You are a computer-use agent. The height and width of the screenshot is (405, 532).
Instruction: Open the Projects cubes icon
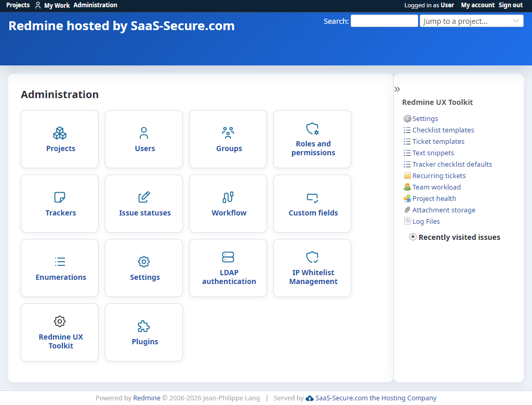(x=60, y=133)
